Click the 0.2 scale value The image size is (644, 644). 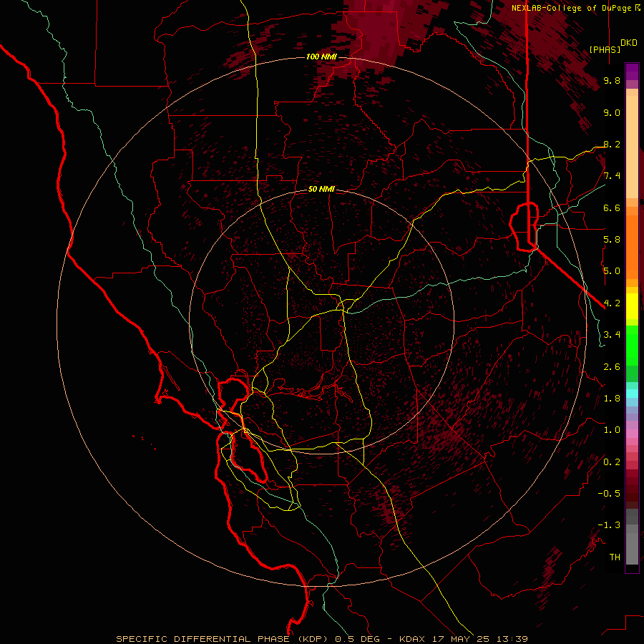pyautogui.click(x=612, y=462)
